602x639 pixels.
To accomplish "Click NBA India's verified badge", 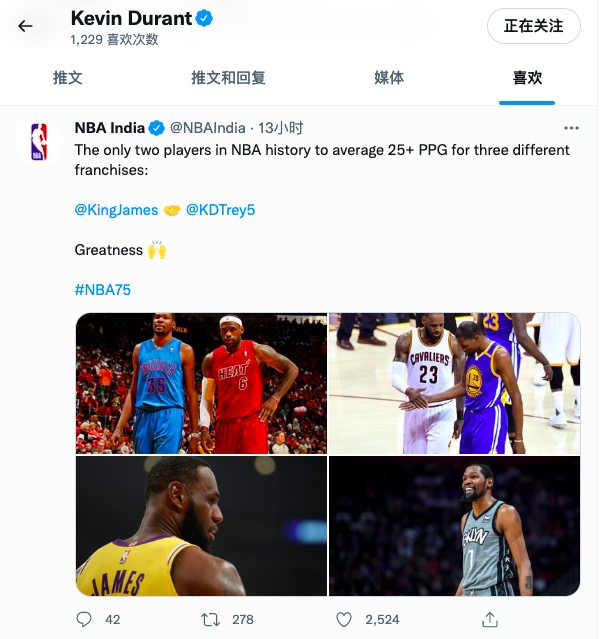I will point(156,128).
